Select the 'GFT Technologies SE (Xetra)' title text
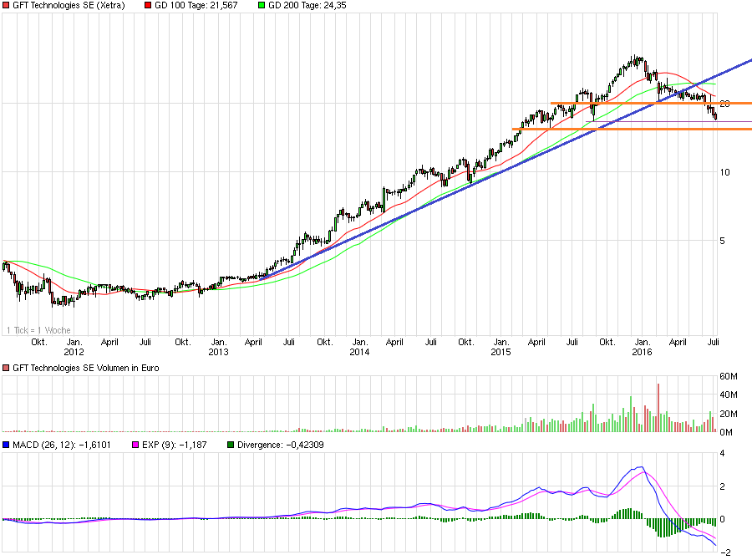This screenshot has height=560, width=752. tap(69, 5)
